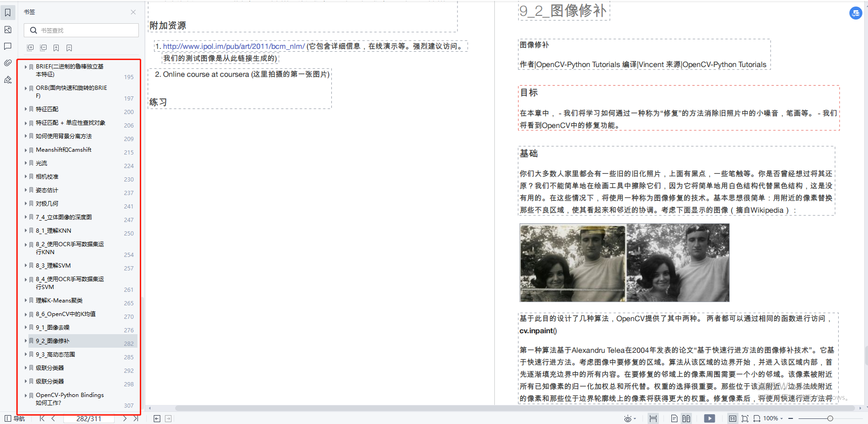
Task: Select the 8_3_理解SVM bookmark
Action: tap(53, 266)
